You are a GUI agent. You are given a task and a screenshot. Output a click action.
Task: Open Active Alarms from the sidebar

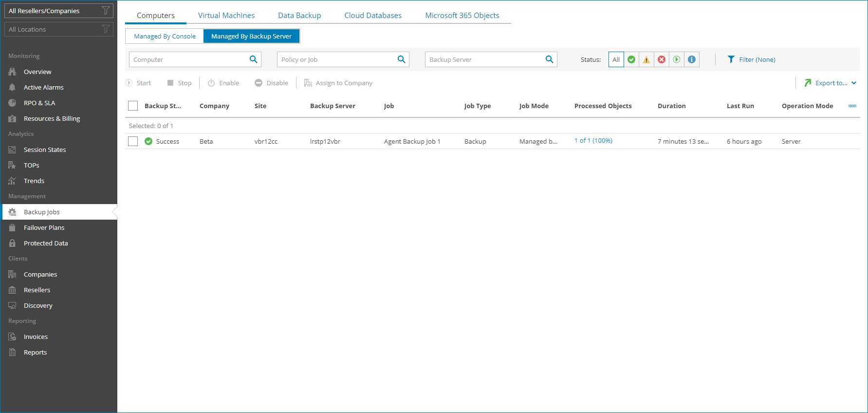[43, 87]
